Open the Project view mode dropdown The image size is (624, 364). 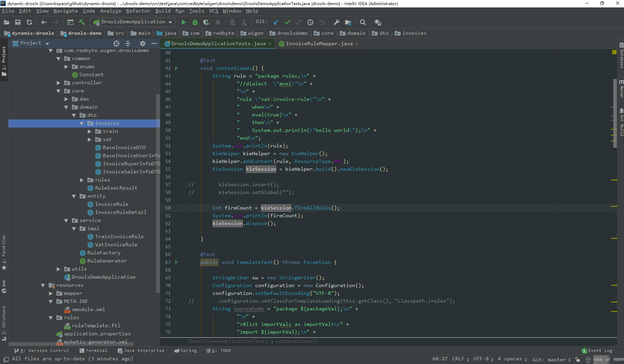click(x=47, y=44)
